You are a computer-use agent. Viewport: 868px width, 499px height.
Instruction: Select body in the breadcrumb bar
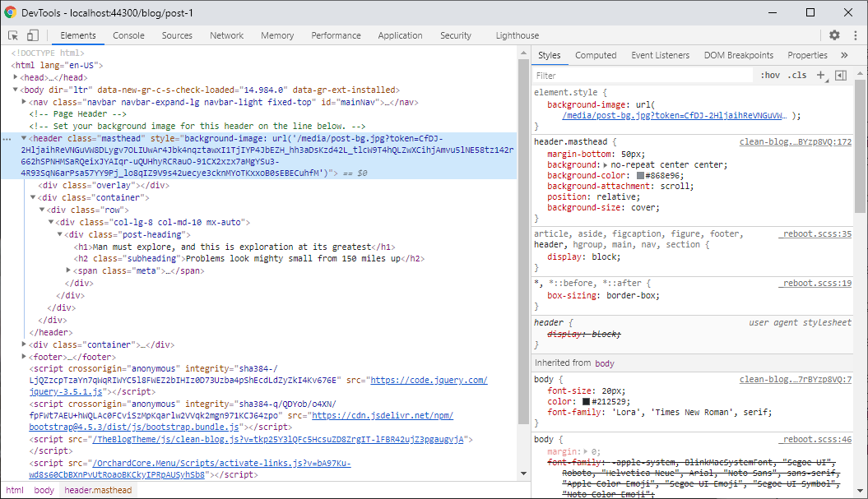[44, 490]
